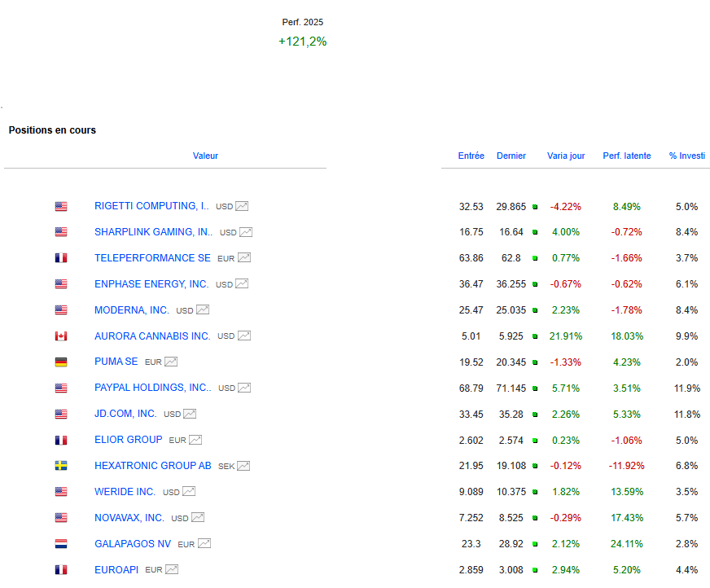Click the Hexatronic Group AB chart icon

pyautogui.click(x=243, y=466)
